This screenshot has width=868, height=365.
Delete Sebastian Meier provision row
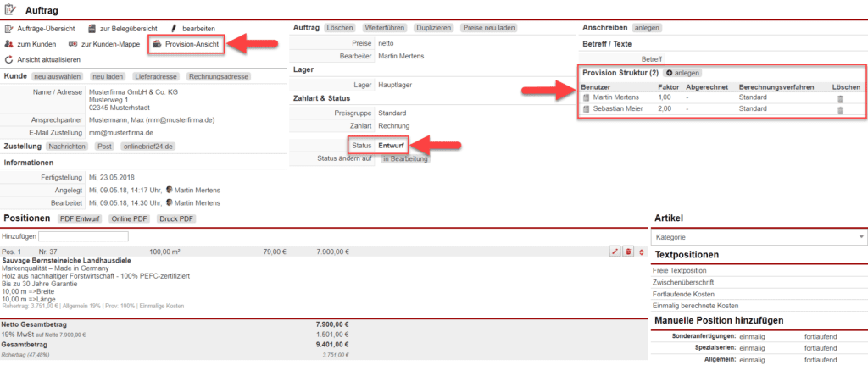(x=840, y=110)
